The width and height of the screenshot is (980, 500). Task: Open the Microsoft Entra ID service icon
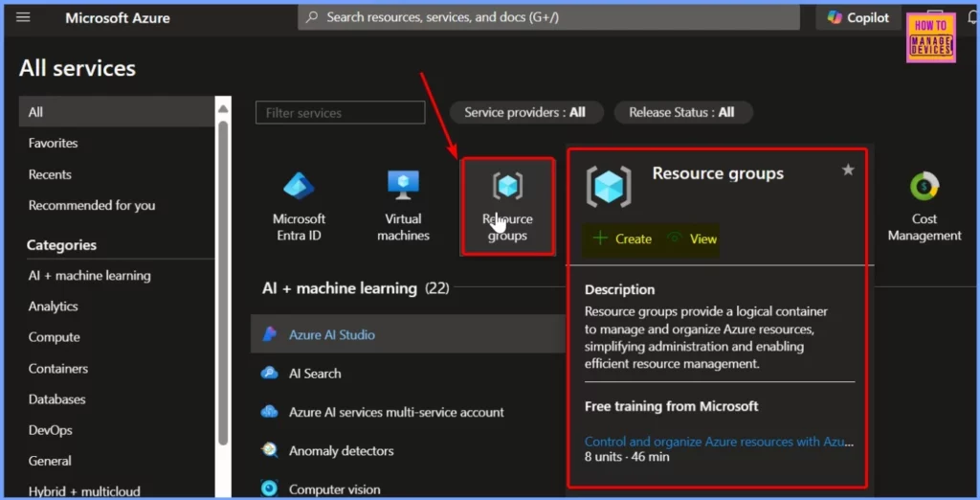(299, 185)
